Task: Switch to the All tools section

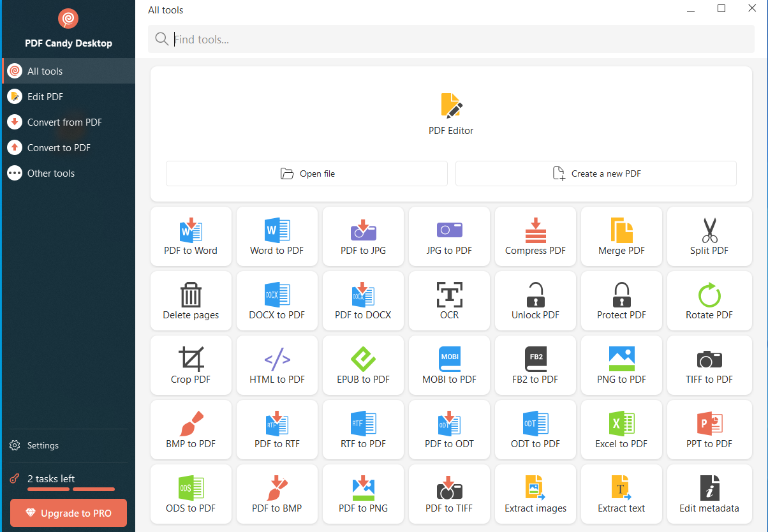Action: tap(69, 71)
